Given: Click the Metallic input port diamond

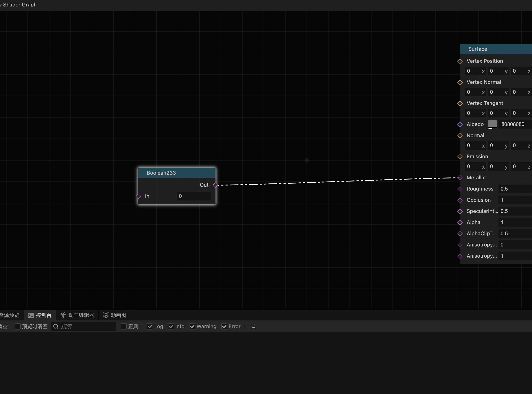Looking at the screenshot, I should [x=460, y=178].
